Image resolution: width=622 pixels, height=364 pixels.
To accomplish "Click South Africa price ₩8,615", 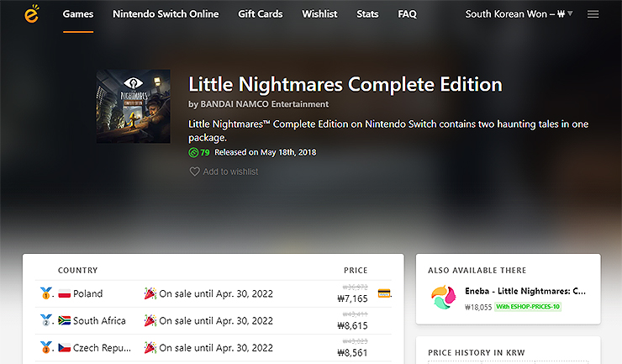I will 352,325.
